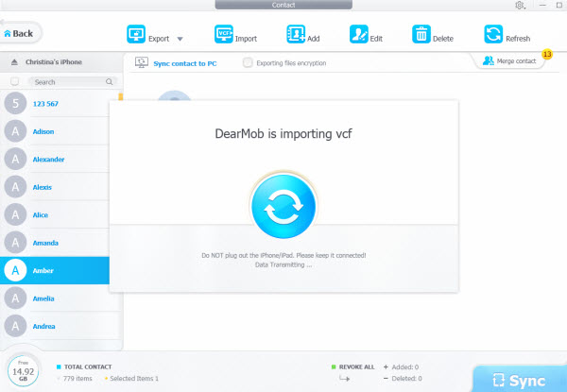Select the Amber contact
The image size is (567, 392).
(55, 270)
